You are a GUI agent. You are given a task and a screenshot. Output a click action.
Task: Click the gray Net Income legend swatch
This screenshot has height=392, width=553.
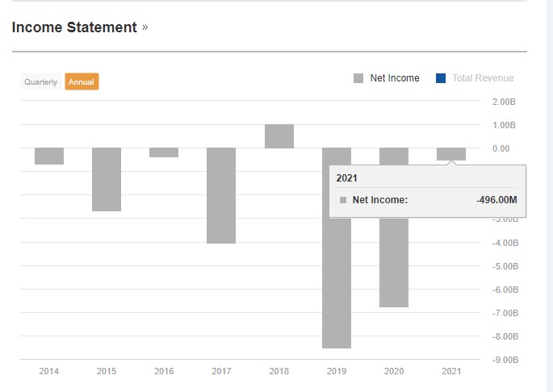(358, 78)
